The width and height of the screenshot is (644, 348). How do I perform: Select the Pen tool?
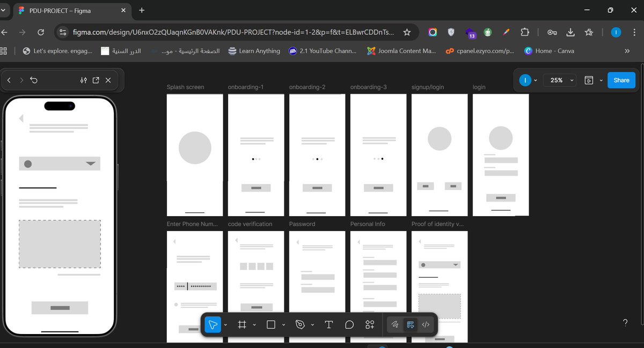[300, 324]
